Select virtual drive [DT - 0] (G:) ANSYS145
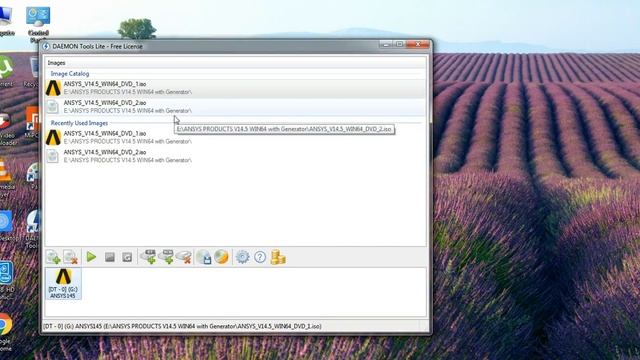 (x=63, y=284)
